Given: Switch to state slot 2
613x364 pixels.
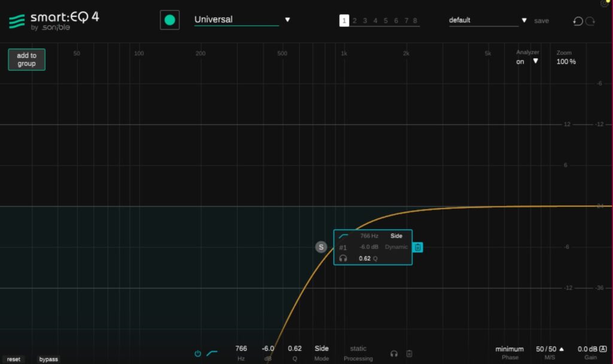Looking at the screenshot, I should tap(354, 21).
